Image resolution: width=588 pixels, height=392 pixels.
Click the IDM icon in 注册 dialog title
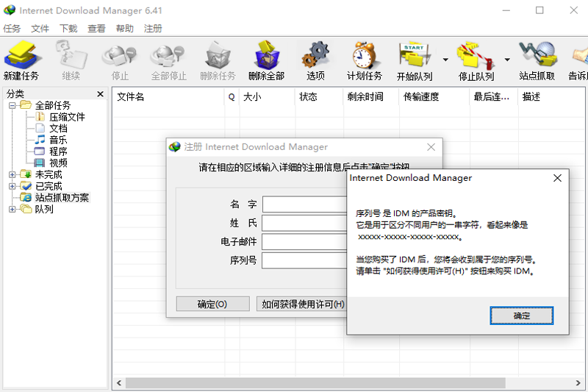(x=174, y=146)
